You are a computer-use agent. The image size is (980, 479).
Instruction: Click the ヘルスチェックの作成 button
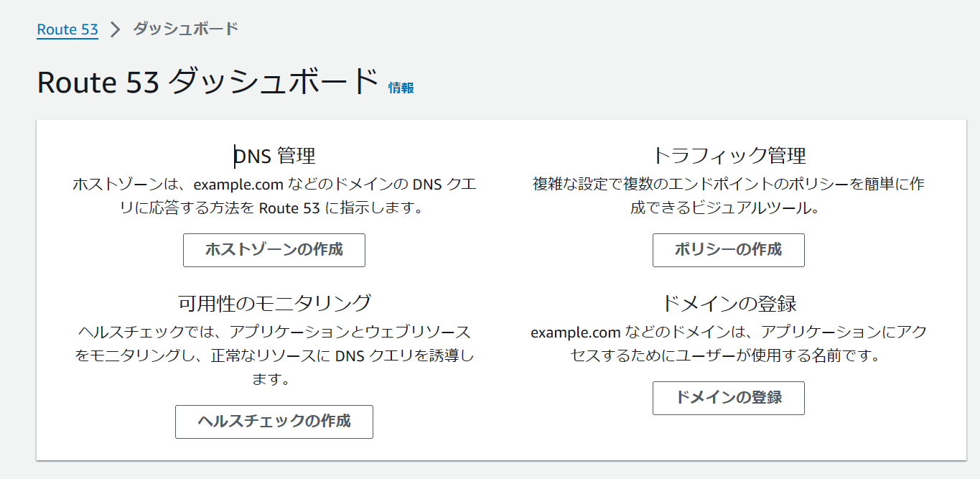[274, 422]
